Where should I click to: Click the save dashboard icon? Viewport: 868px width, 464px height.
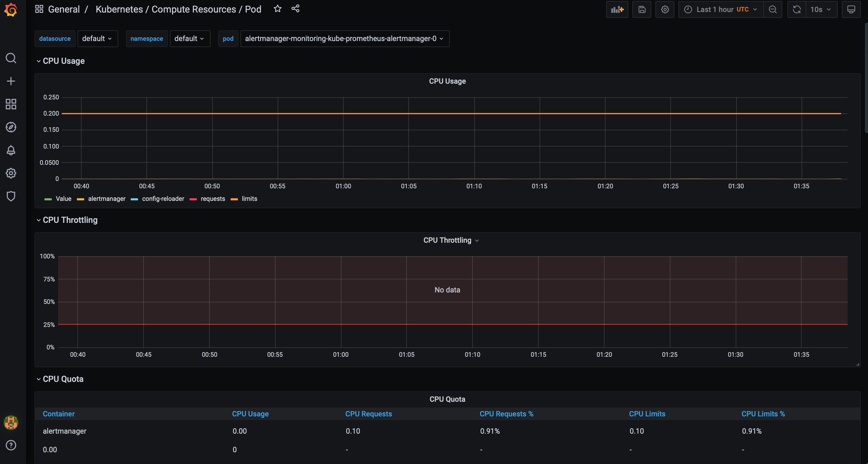[x=642, y=9]
